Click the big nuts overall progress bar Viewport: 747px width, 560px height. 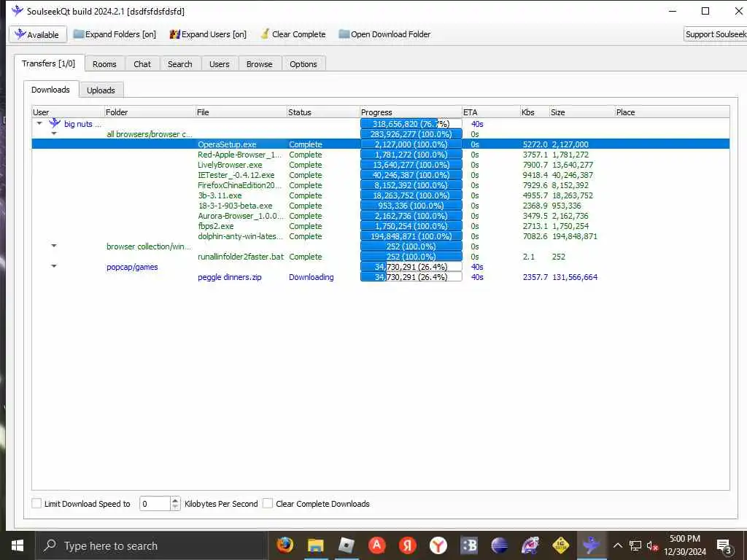pyautogui.click(x=411, y=123)
